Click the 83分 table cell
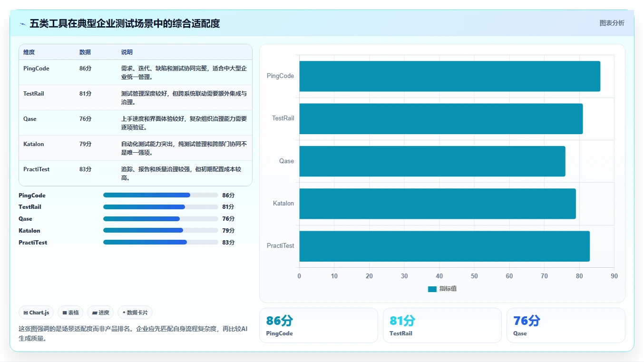Viewport: 644px width, 362px height. pyautogui.click(x=86, y=169)
